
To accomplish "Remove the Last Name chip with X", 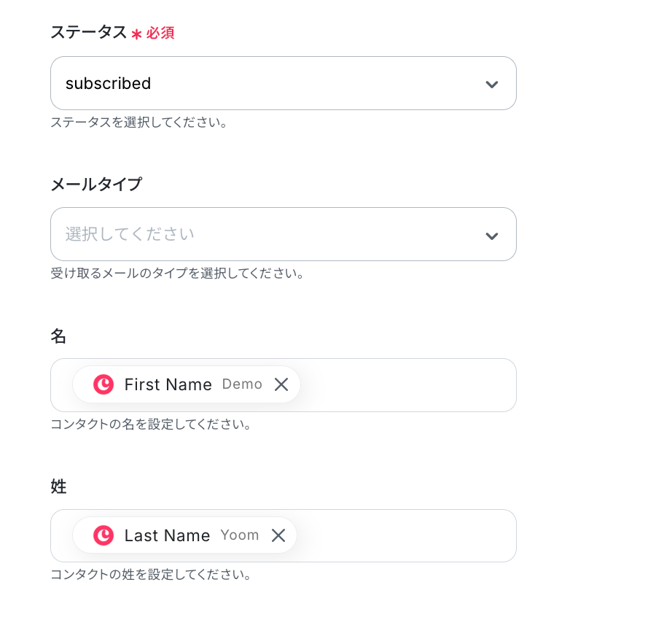I will click(x=278, y=535).
